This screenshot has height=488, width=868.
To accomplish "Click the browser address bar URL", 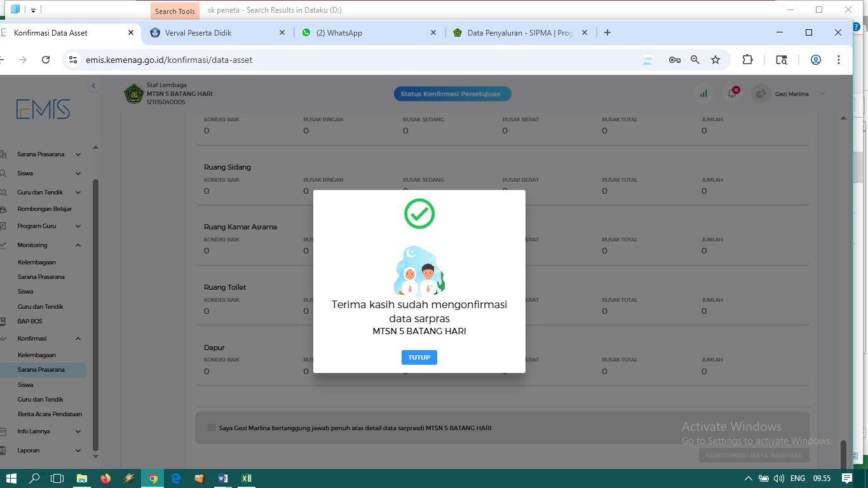I will (x=169, y=60).
